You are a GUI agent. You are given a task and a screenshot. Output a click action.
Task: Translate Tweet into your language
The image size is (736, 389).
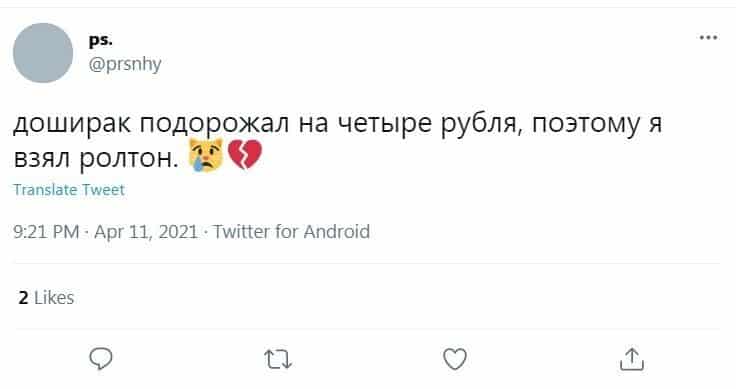(x=69, y=190)
